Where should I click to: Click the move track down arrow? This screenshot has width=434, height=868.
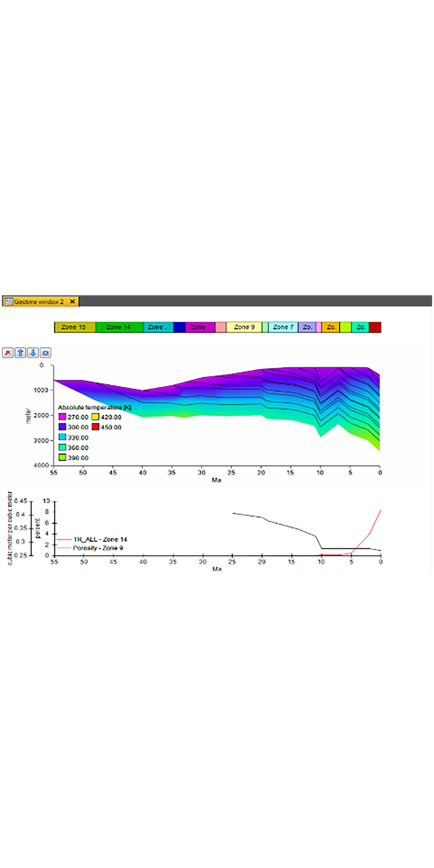click(33, 353)
